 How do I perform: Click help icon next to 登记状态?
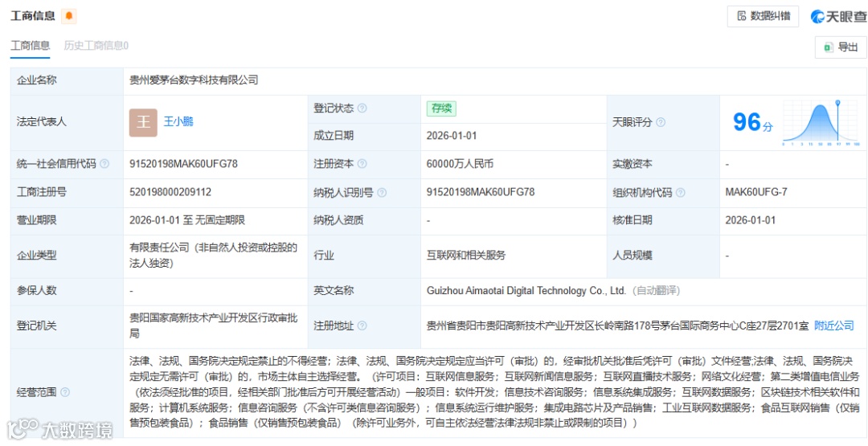(362, 108)
